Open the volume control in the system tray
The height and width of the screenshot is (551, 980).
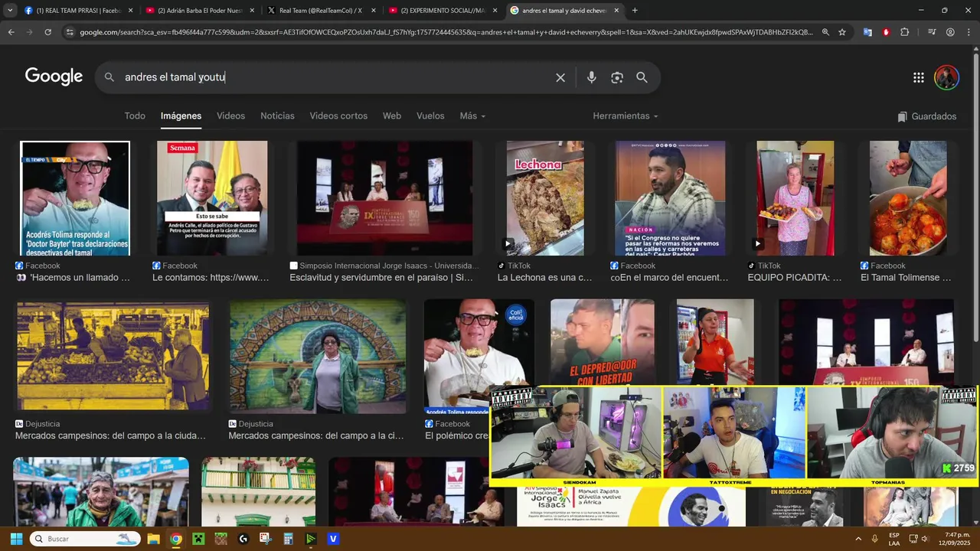[926, 539]
